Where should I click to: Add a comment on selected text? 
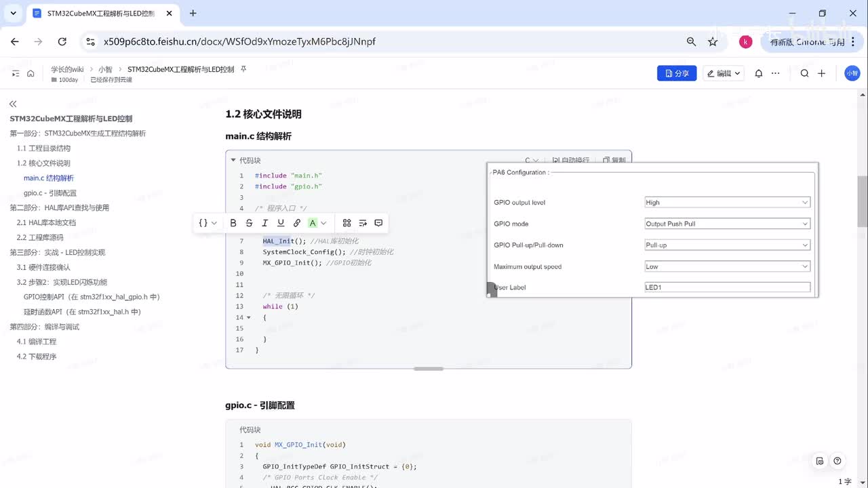point(378,223)
